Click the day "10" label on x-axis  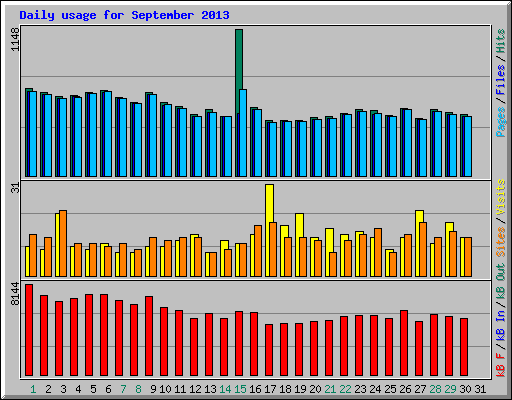tap(165, 389)
